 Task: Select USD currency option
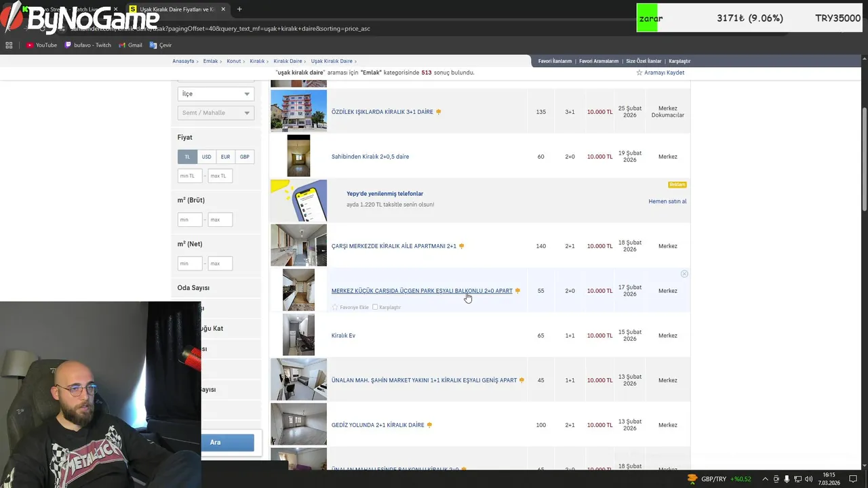(x=206, y=157)
